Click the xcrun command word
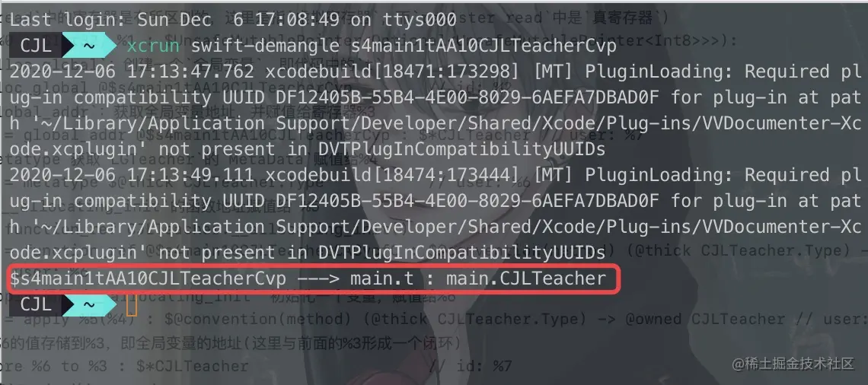 [x=153, y=46]
